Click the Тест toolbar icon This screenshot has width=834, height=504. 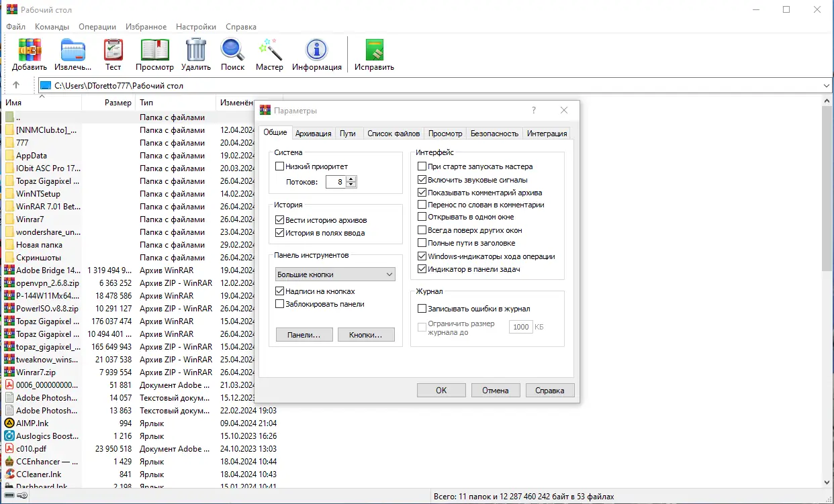click(113, 50)
